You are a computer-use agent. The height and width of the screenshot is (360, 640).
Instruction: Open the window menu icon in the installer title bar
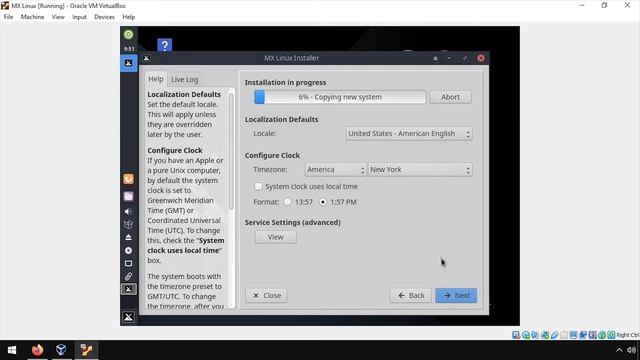click(x=147, y=58)
